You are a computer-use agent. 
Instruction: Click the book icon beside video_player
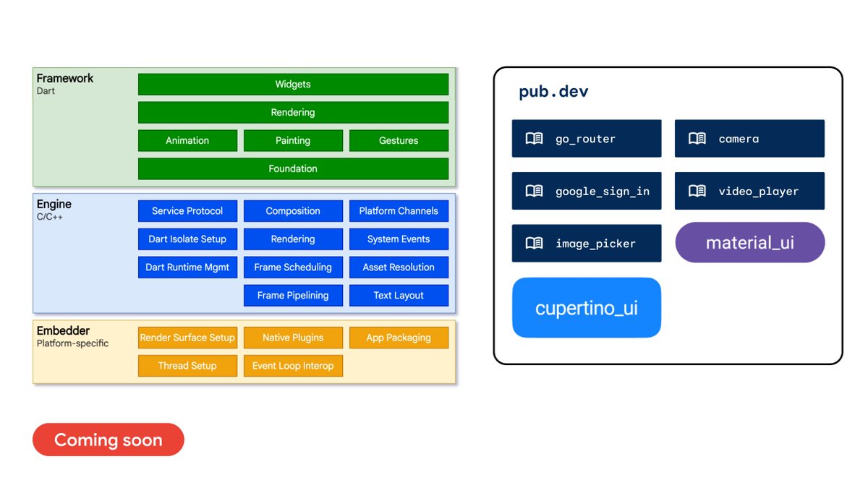click(697, 192)
